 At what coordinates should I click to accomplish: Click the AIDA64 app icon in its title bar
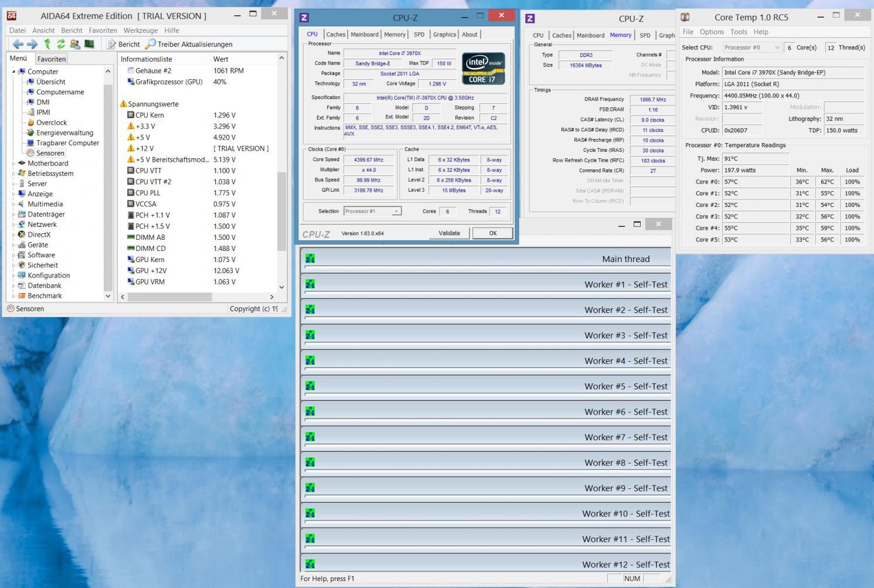(x=11, y=16)
